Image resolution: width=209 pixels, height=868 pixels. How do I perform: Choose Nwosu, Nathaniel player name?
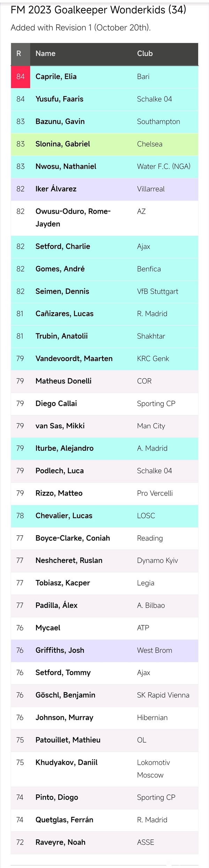[x=66, y=166]
